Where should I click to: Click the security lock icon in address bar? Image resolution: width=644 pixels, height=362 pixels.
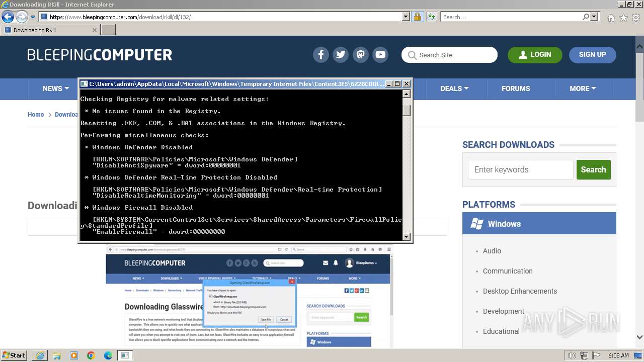tap(418, 17)
